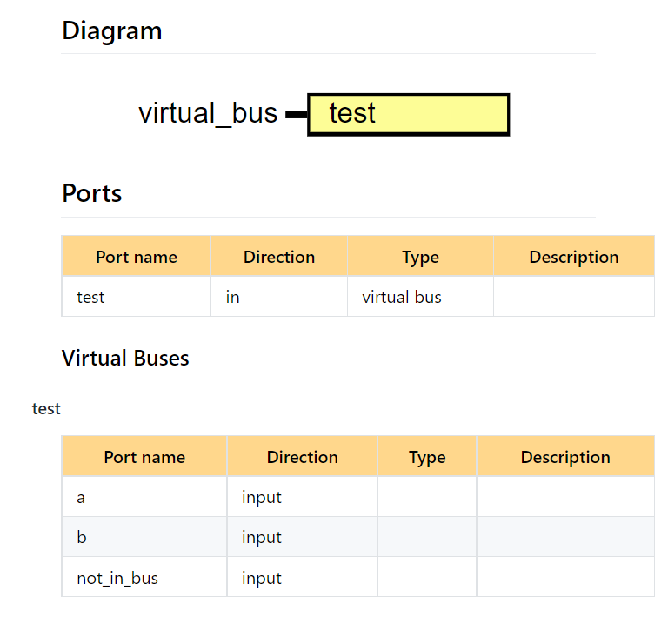
Task: Click the Type header in the Ports table
Action: coord(420,257)
